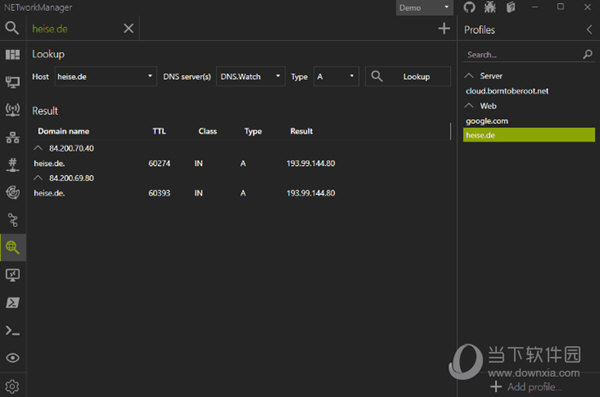Open the Demo profile dropdown
This screenshot has height=397, width=600.
[x=424, y=8]
